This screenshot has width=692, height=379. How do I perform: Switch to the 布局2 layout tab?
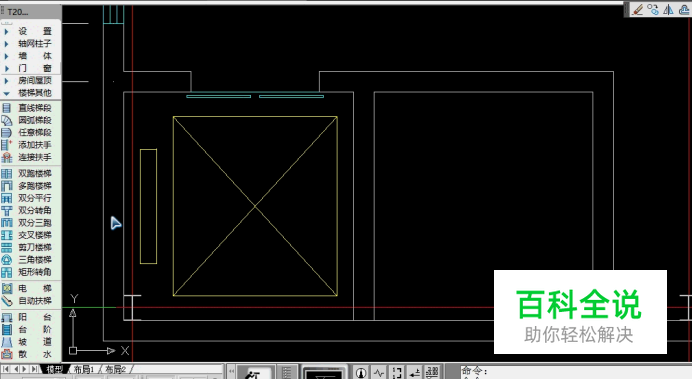116,369
